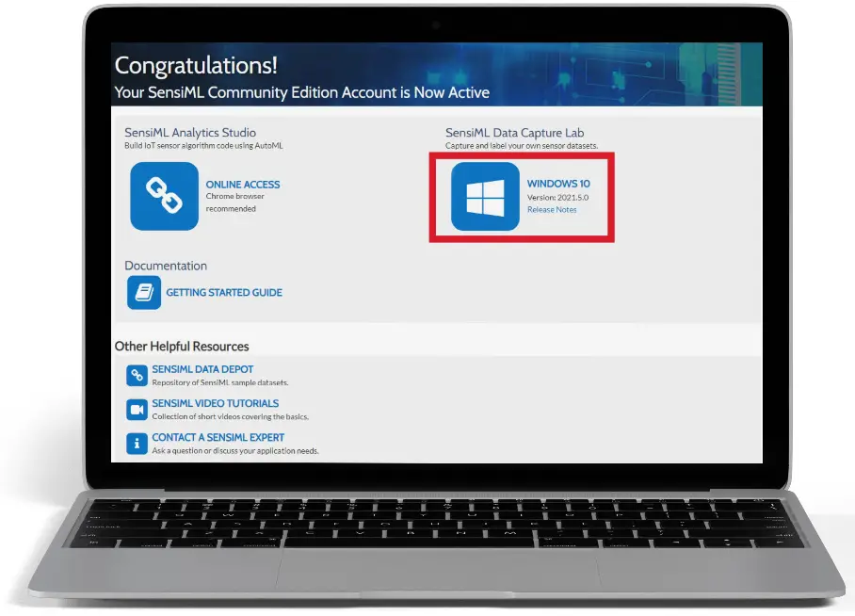
Task: Click the icon inside the red highlighted box
Action: coord(485,196)
